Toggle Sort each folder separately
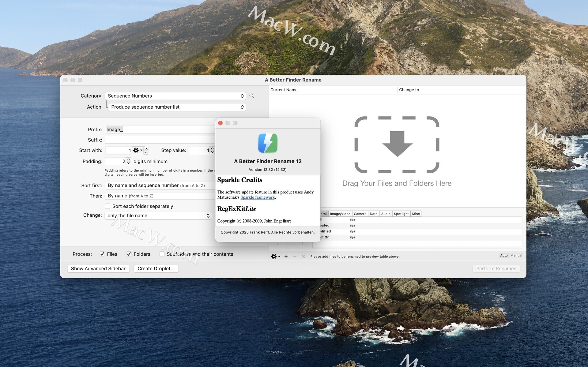Screen dimensions: 588x367 click(x=107, y=206)
